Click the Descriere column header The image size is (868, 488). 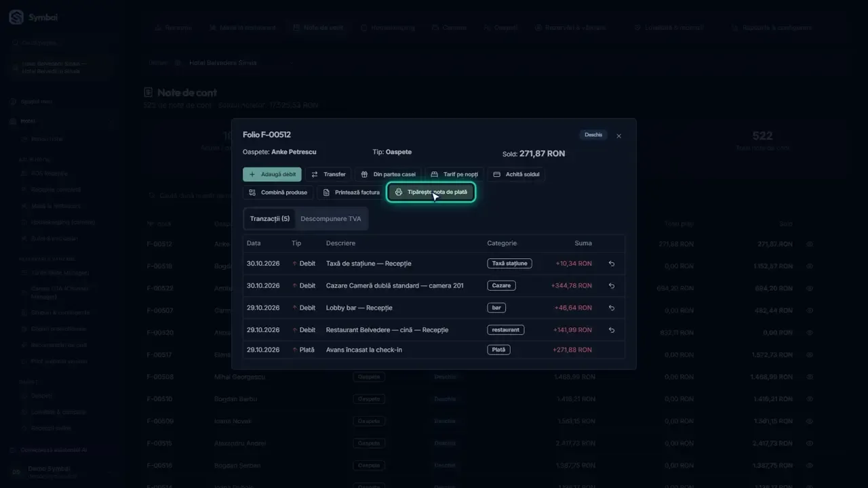(340, 243)
